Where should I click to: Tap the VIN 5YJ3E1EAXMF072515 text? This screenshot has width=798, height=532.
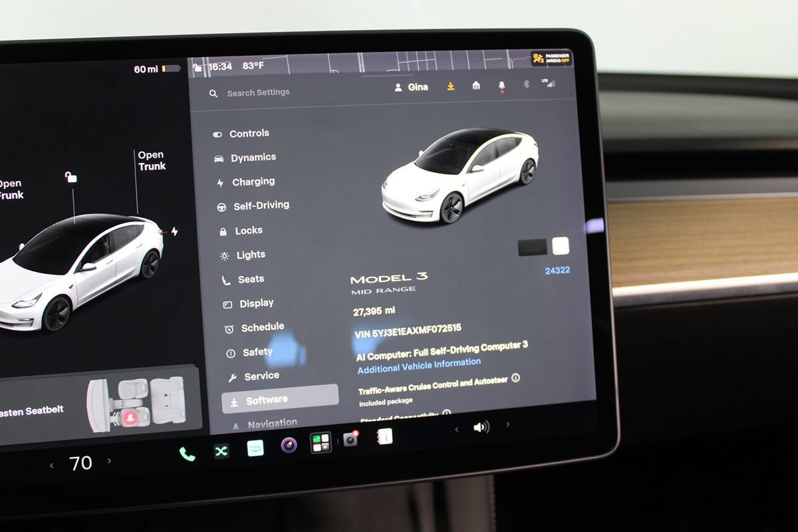(408, 331)
